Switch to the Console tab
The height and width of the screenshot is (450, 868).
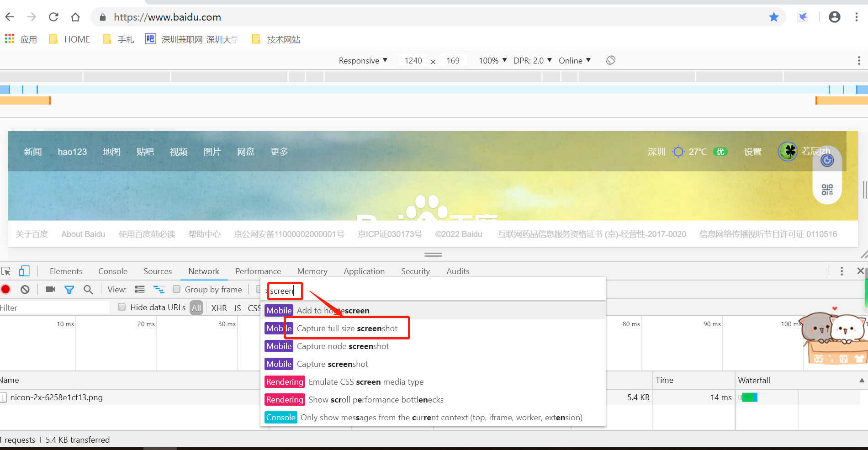coord(113,271)
